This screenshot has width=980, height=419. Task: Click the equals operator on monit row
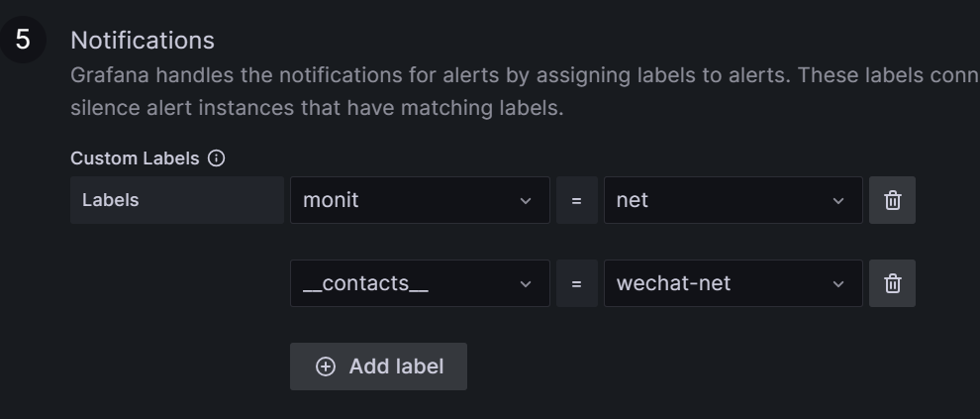[576, 200]
